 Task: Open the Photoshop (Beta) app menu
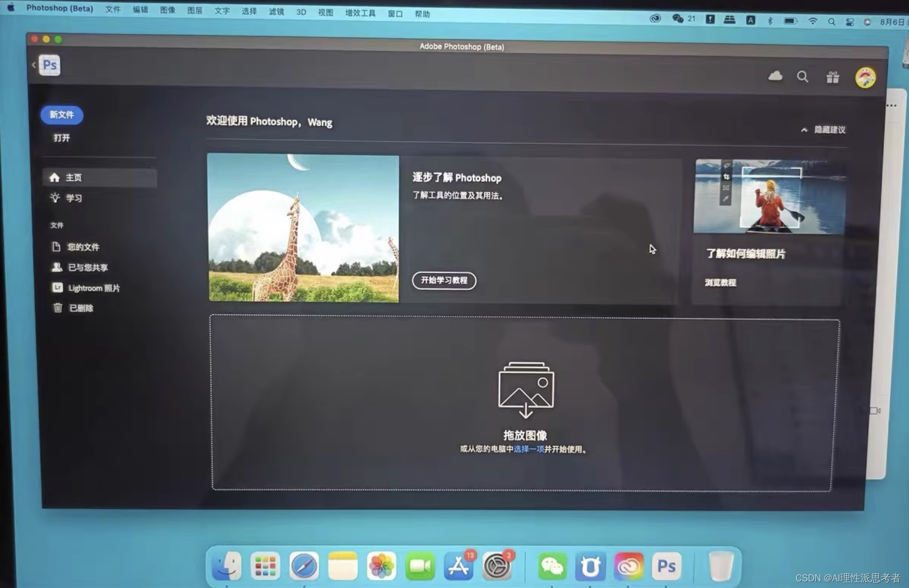coord(60,9)
